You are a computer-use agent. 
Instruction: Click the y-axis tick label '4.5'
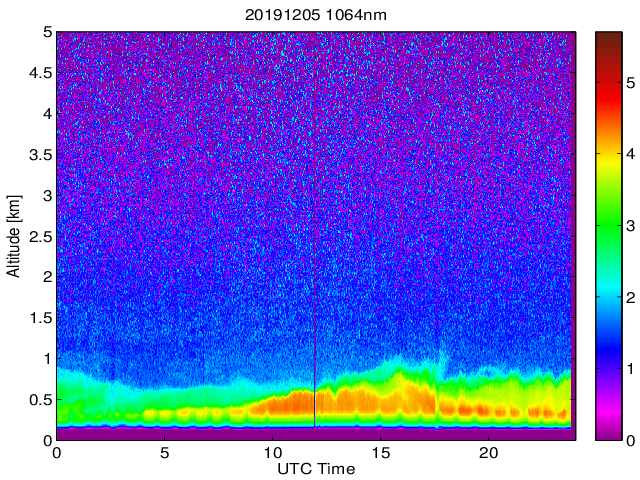[41, 73]
